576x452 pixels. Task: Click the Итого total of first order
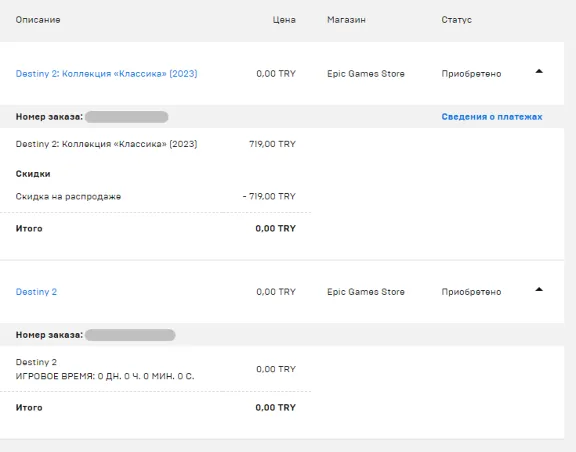coord(276,229)
